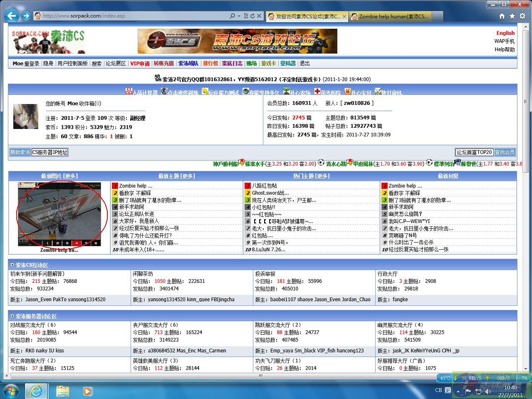Collapse the 索沛CS互动区 section
Image resolution: width=532 pixels, height=399 pixels.
(x=12, y=265)
